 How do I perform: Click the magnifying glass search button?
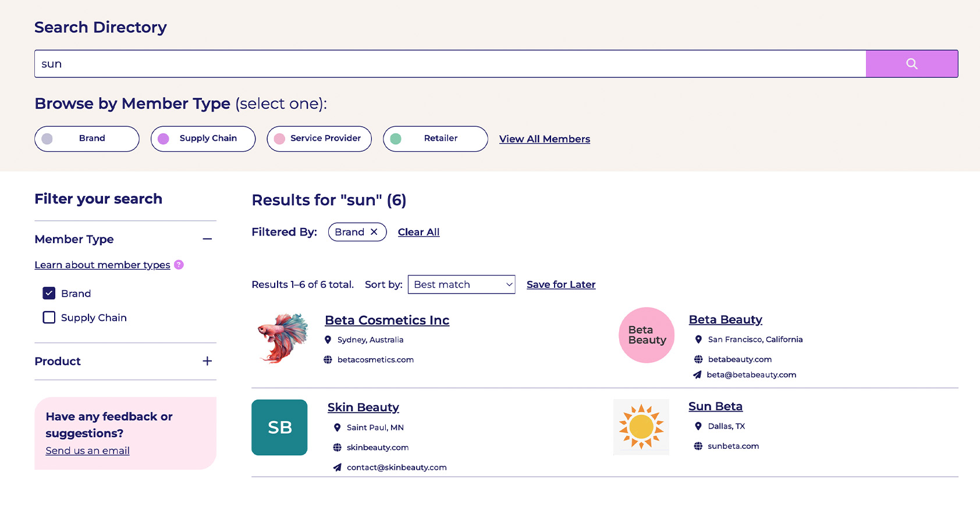tap(911, 64)
